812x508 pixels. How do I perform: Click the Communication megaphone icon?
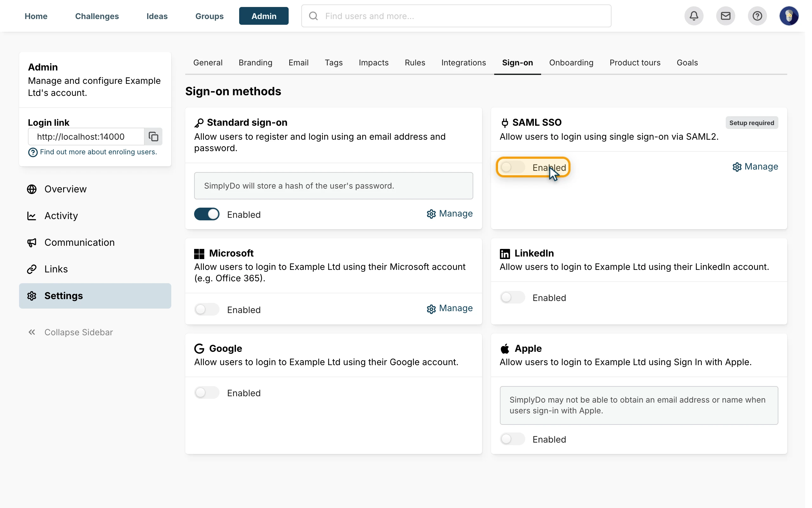pyautogui.click(x=32, y=243)
